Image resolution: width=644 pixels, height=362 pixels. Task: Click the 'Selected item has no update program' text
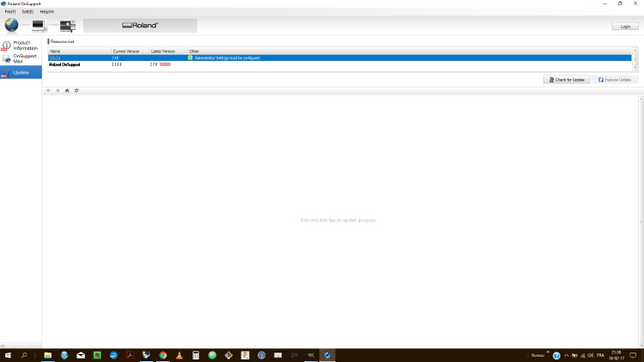338,220
